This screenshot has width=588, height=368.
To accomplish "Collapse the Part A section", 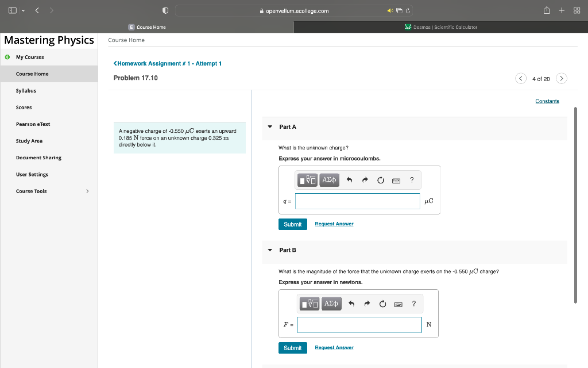I will click(270, 126).
